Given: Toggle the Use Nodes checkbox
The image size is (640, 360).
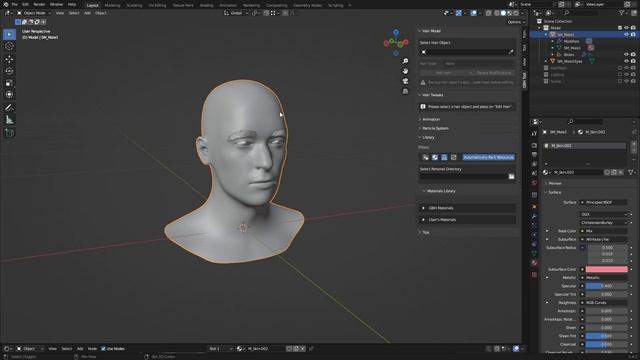Looking at the screenshot, I should [103, 349].
